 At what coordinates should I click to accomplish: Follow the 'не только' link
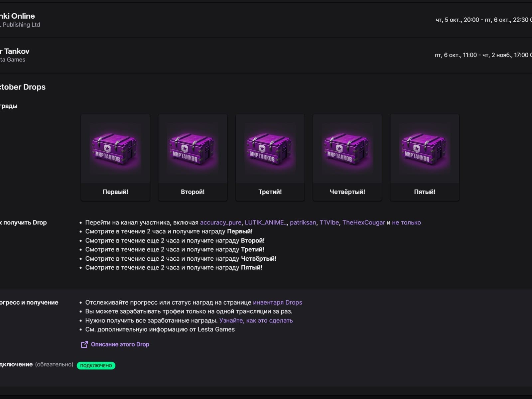[406, 223]
